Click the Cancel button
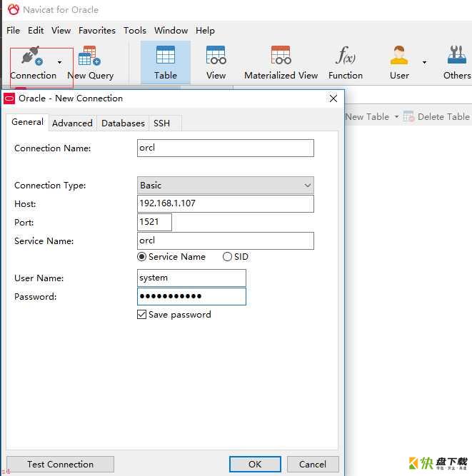Viewport: 472px width, 476px height. coord(313,464)
